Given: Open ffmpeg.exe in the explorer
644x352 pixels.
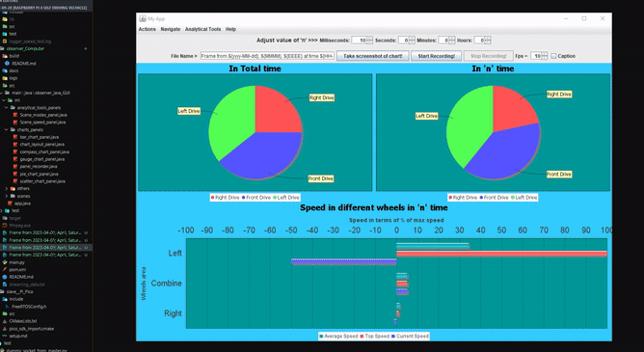Looking at the screenshot, I should tap(17, 225).
